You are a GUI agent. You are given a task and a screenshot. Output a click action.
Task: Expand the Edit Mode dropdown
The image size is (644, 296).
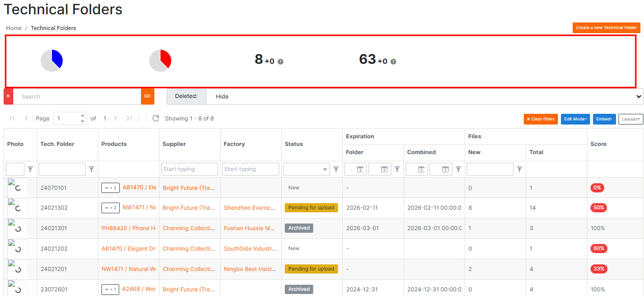coord(575,119)
